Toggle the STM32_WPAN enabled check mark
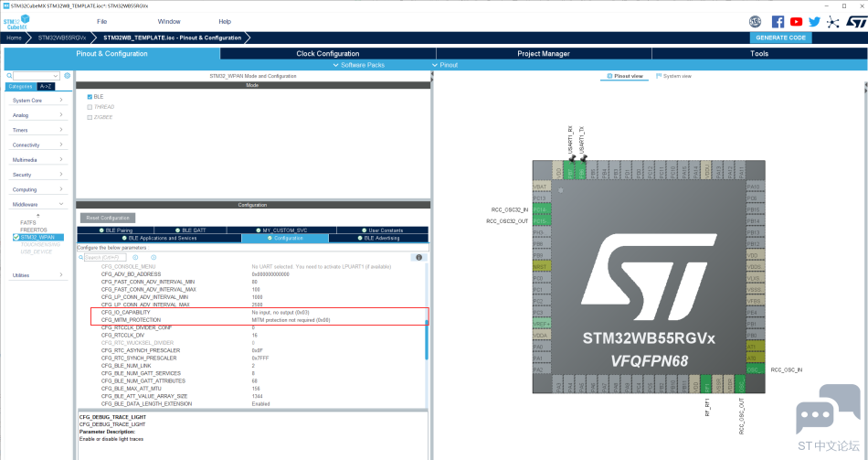Image resolution: width=868 pixels, height=460 pixels. 16,237
